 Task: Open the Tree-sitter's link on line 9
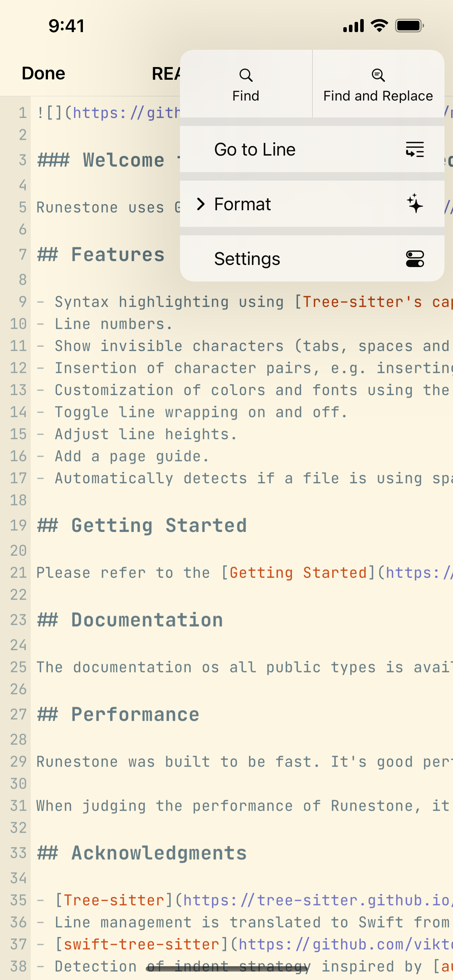[x=378, y=302]
